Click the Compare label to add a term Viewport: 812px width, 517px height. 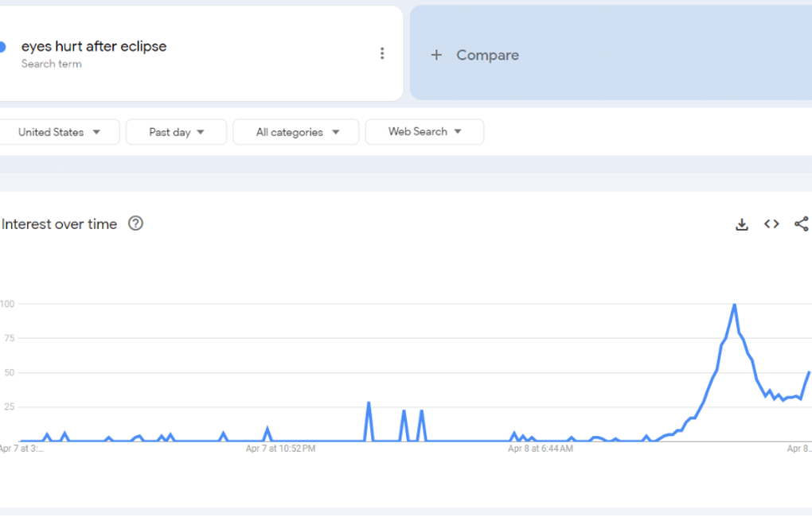[x=487, y=55]
